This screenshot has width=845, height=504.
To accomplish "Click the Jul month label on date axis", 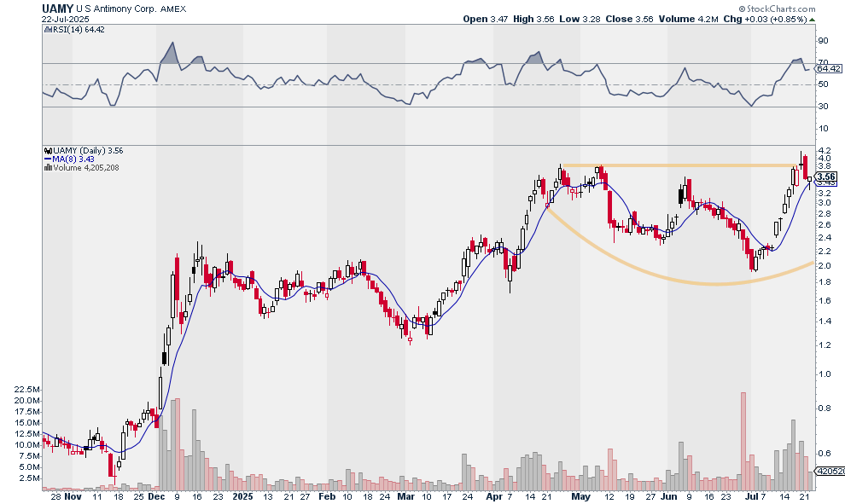I will pyautogui.click(x=751, y=496).
